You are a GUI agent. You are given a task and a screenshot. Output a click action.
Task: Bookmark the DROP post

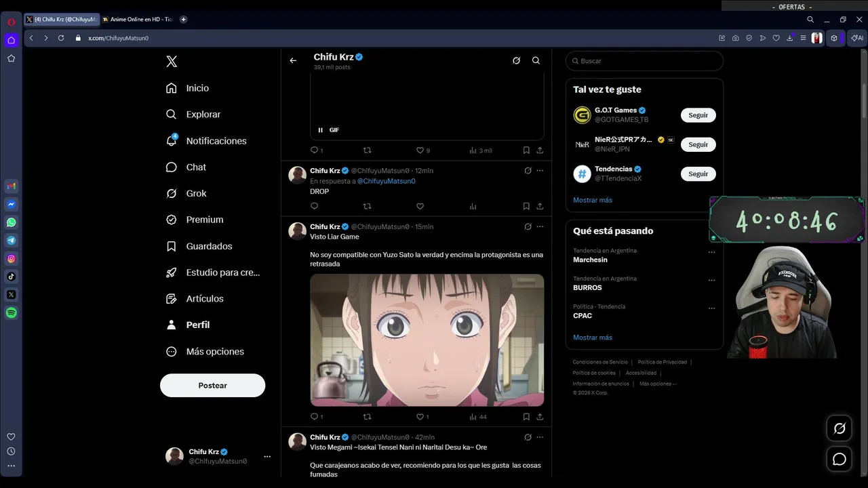(x=526, y=206)
